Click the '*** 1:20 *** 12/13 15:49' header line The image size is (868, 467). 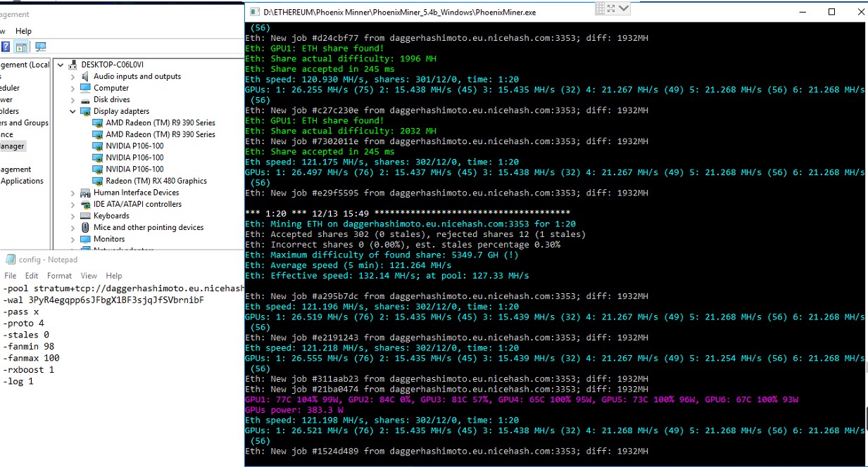tap(408, 213)
